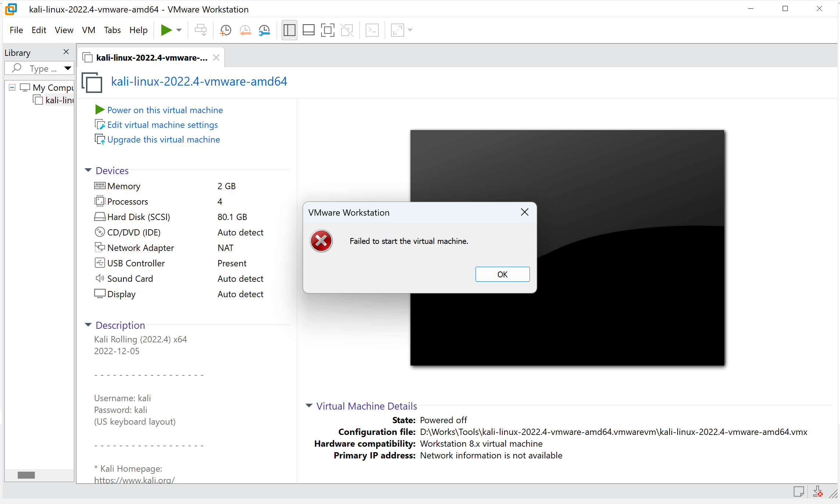Enter full screen mode icon
This screenshot has height=504, width=840.
[327, 30]
